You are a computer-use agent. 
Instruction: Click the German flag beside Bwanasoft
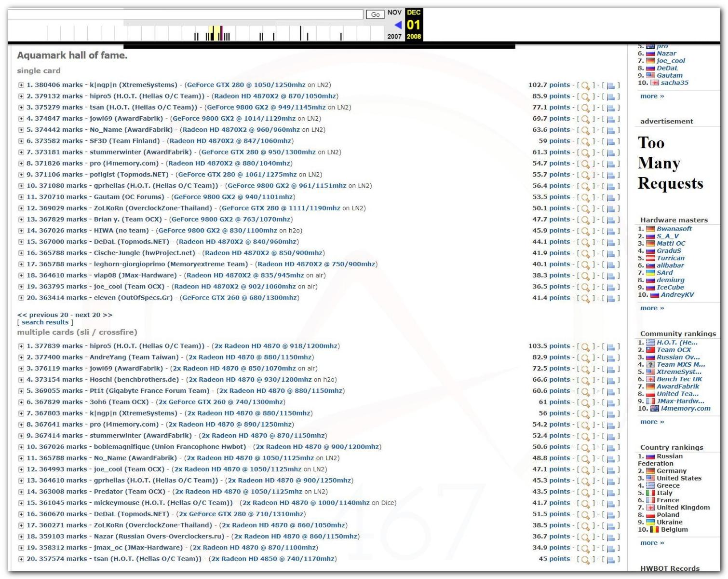coord(650,229)
